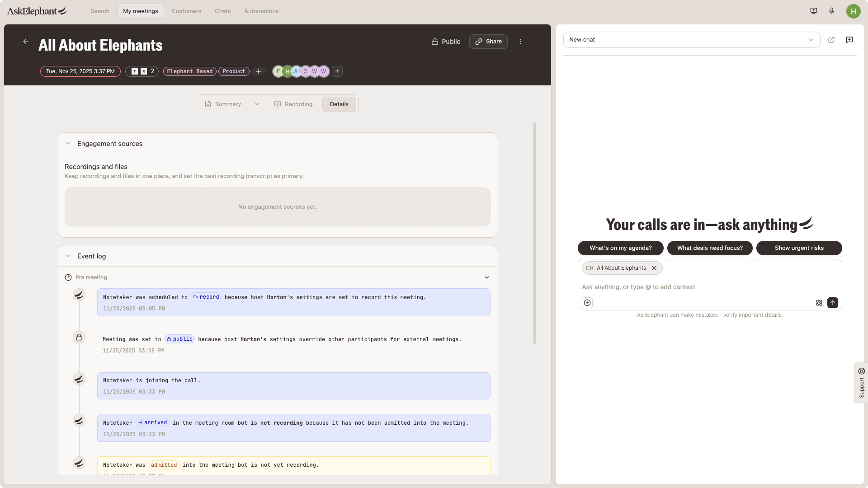
Task: Click the public badge in event log
Action: coord(179,339)
